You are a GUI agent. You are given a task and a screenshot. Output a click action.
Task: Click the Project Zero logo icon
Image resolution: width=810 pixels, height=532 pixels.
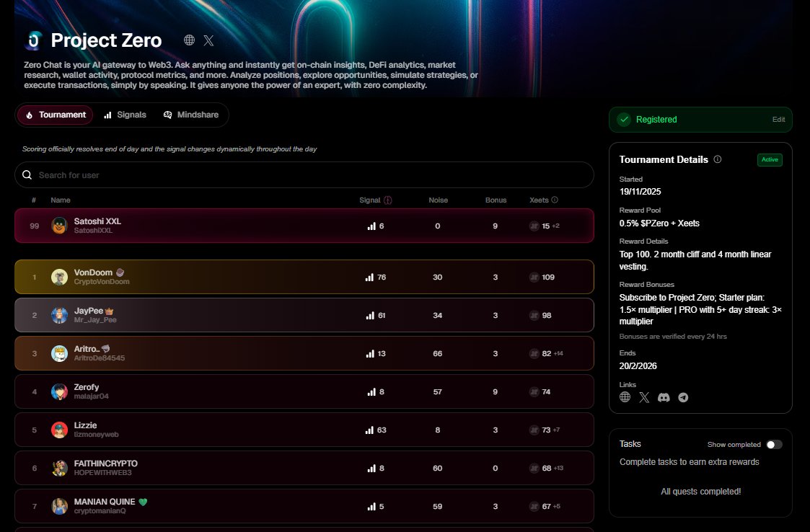[x=34, y=40]
